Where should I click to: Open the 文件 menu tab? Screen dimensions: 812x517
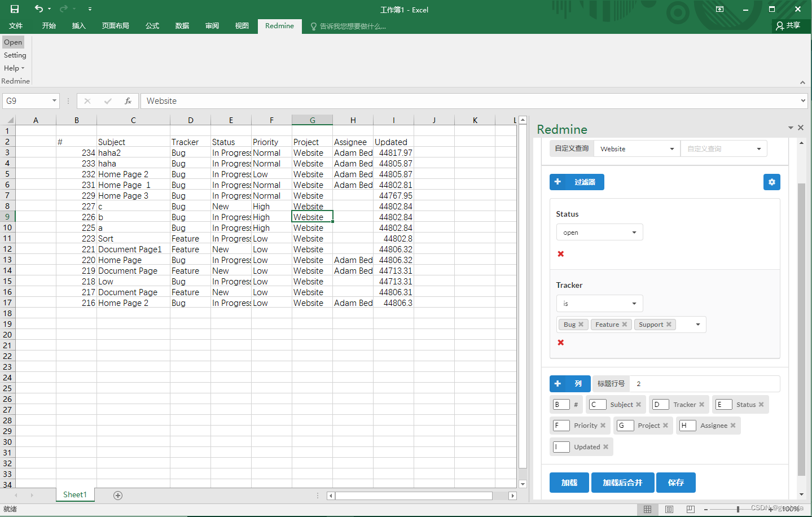(16, 26)
